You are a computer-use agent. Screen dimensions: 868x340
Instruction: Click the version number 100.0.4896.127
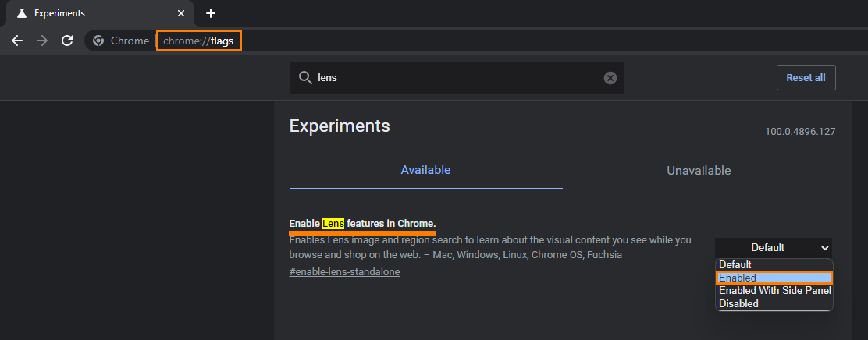click(800, 132)
